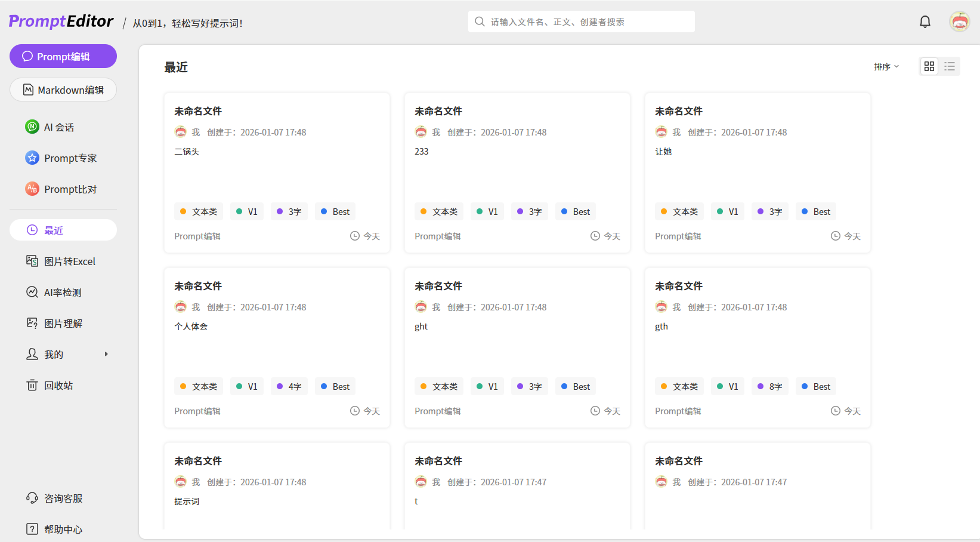This screenshot has width=980, height=542.
Task: Open the notification bell icon
Action: pyautogui.click(x=925, y=22)
